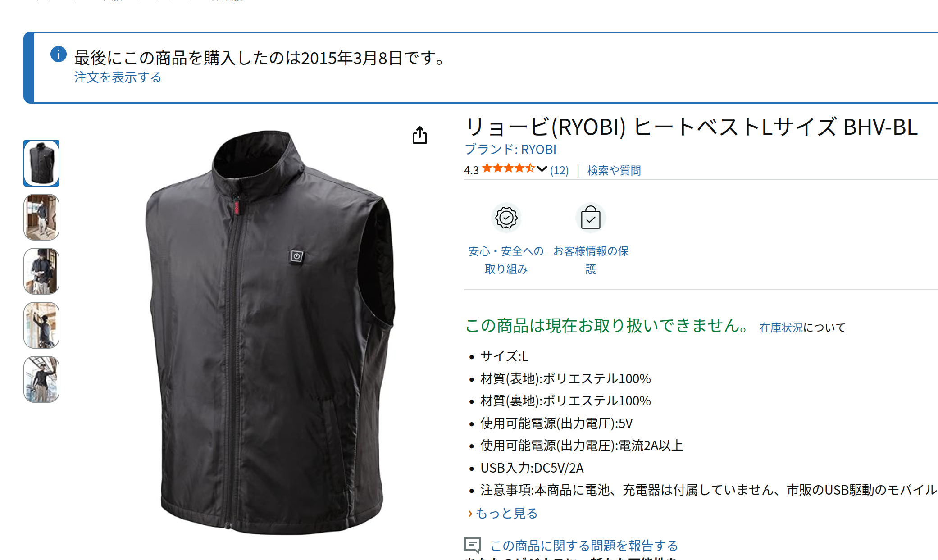Open the ブランド: RYOBI brand link
Screen dimensions: 938x560
[x=510, y=149]
